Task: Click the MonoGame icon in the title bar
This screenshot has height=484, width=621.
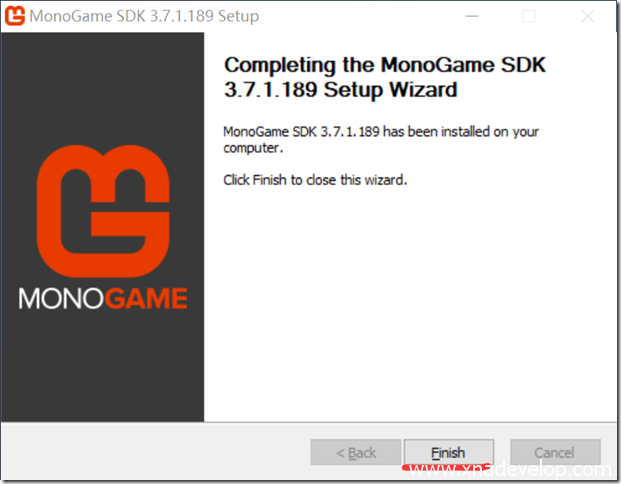Action: (x=15, y=16)
